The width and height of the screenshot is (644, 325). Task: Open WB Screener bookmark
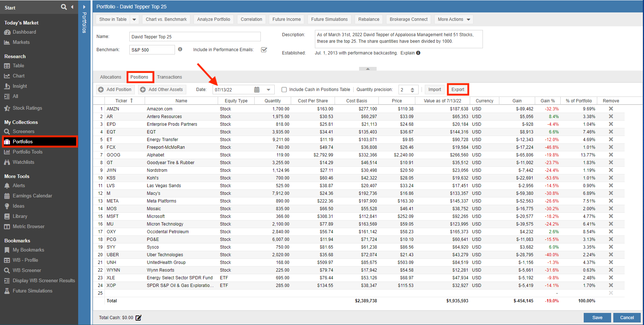click(27, 271)
